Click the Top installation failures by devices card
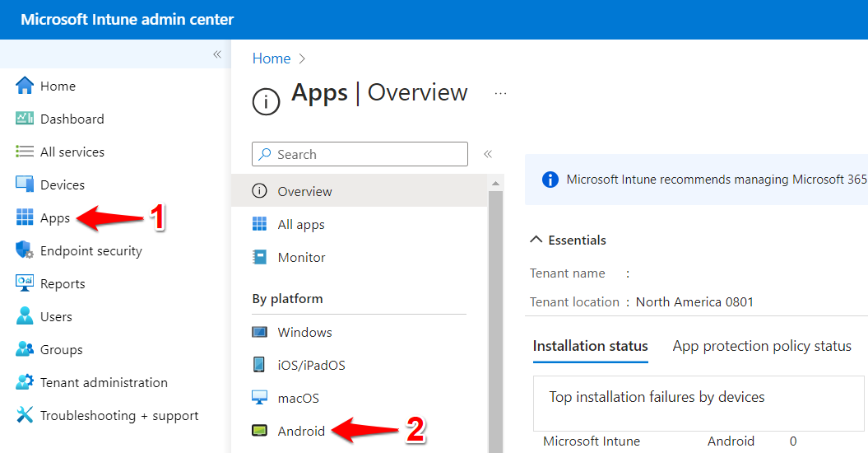 [699, 403]
